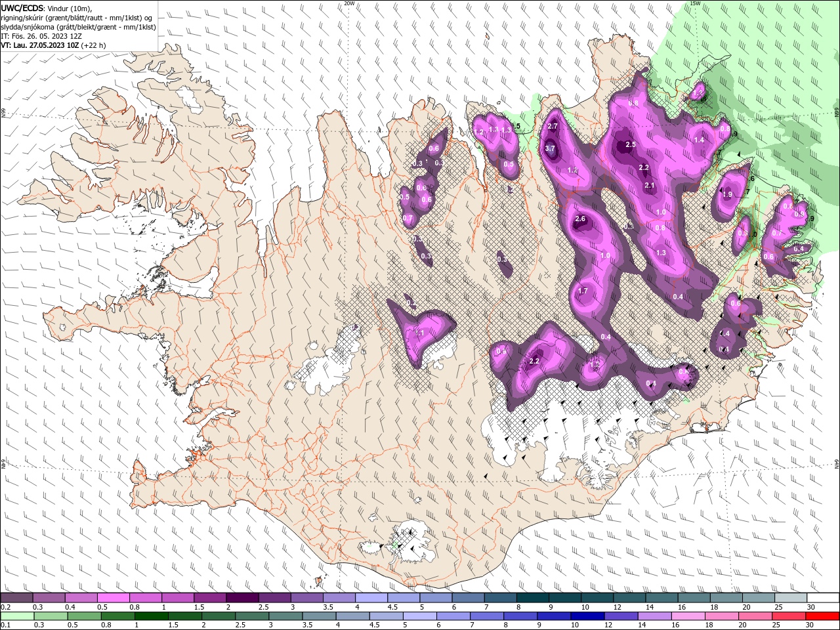Click the 2.6 precipitation value on the map
This screenshot has height=630, width=840.
coord(580,219)
